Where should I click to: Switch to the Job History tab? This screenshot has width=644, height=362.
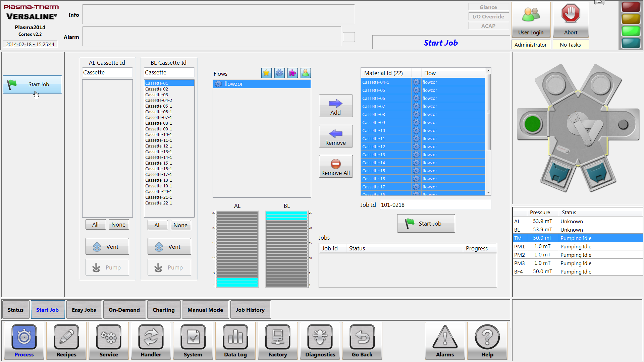pos(250,309)
